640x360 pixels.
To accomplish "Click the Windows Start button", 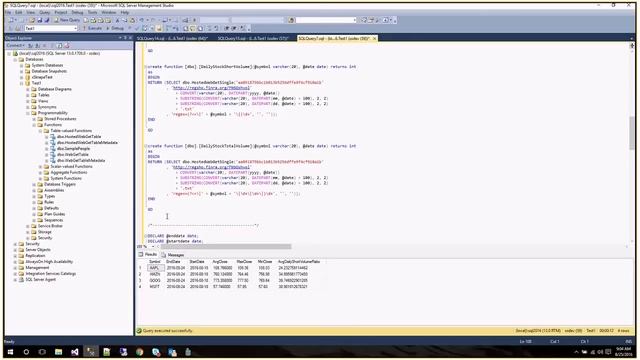I will coord(10,352).
